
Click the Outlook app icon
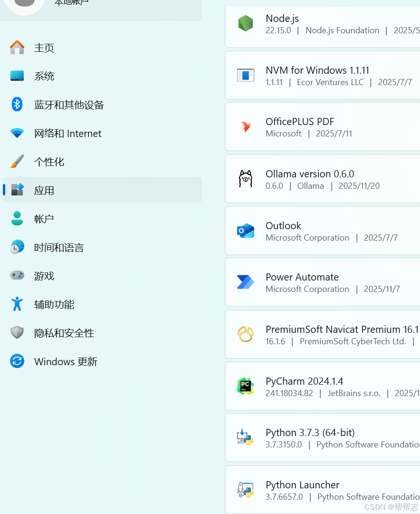[x=245, y=231]
